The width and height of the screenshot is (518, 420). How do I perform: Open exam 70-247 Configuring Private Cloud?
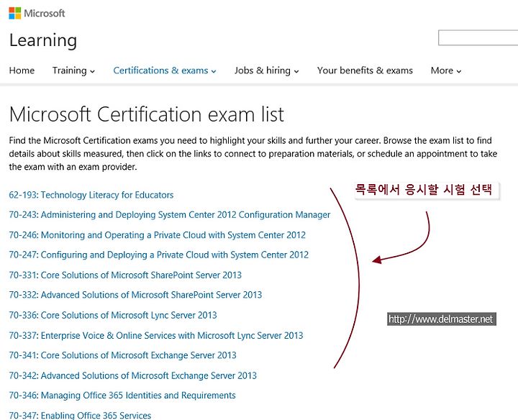coord(158,255)
